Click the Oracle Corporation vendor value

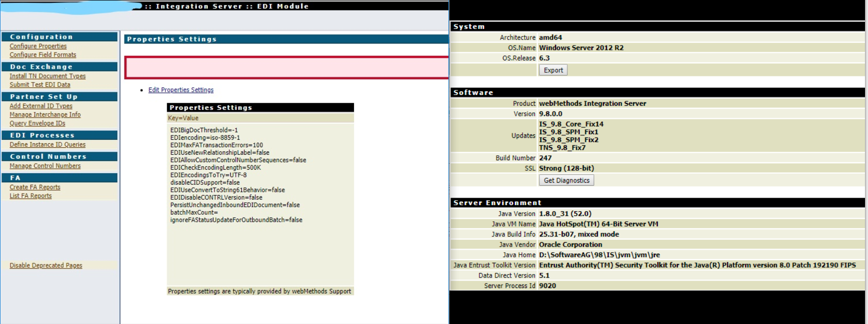570,245
